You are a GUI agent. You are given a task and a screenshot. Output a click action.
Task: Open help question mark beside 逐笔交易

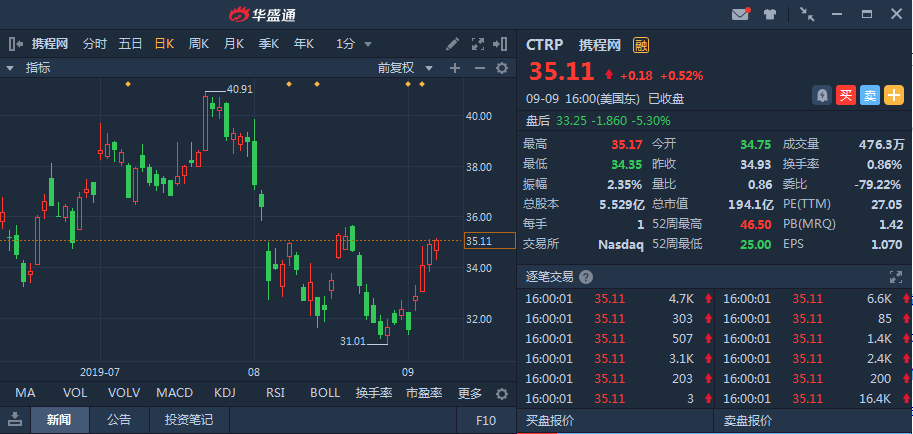click(586, 277)
